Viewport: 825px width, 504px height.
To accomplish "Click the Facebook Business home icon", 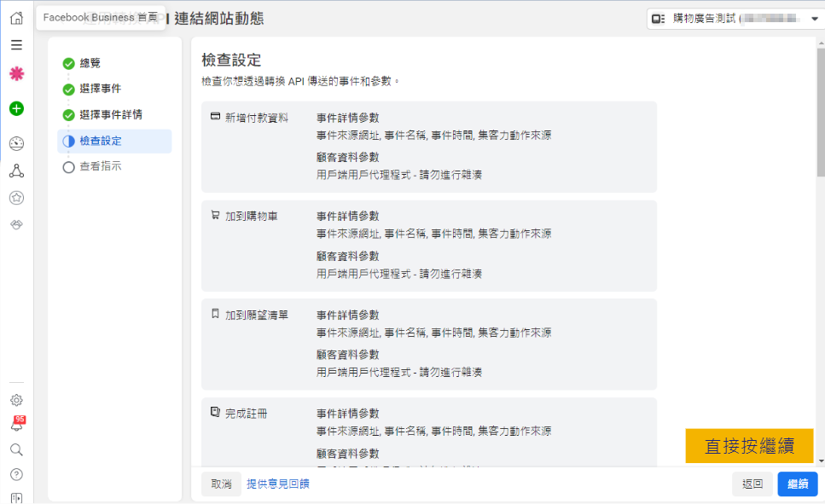I will pos(16,18).
